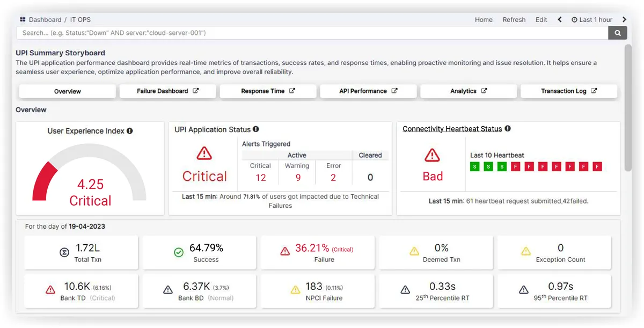
Task: Click warning icon on 95th Percentile RT card
Action: pos(524,290)
